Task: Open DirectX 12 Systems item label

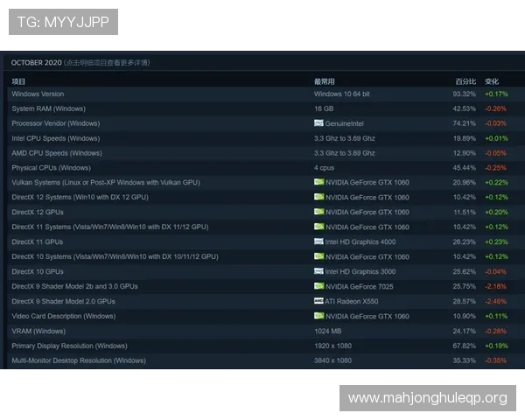Action: (x=80, y=197)
